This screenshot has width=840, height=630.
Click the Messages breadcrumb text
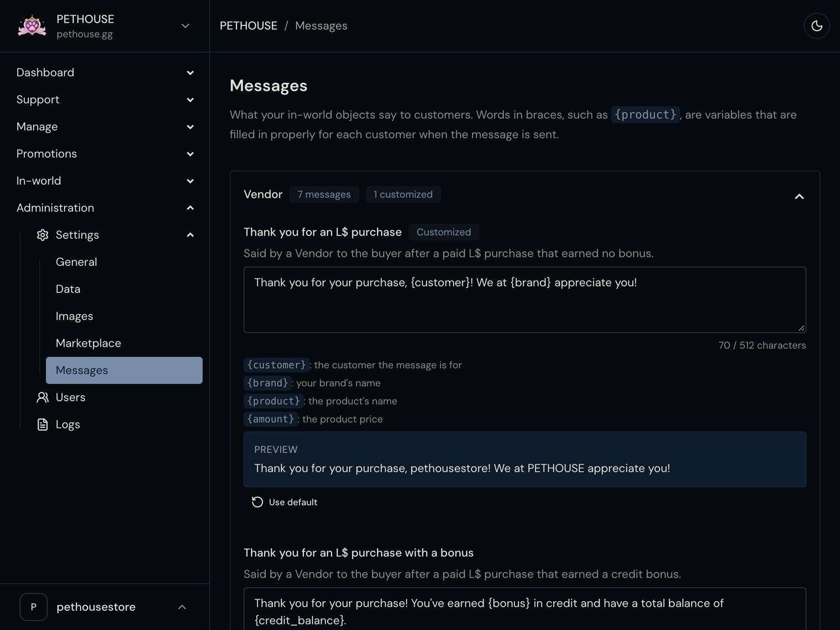click(321, 26)
